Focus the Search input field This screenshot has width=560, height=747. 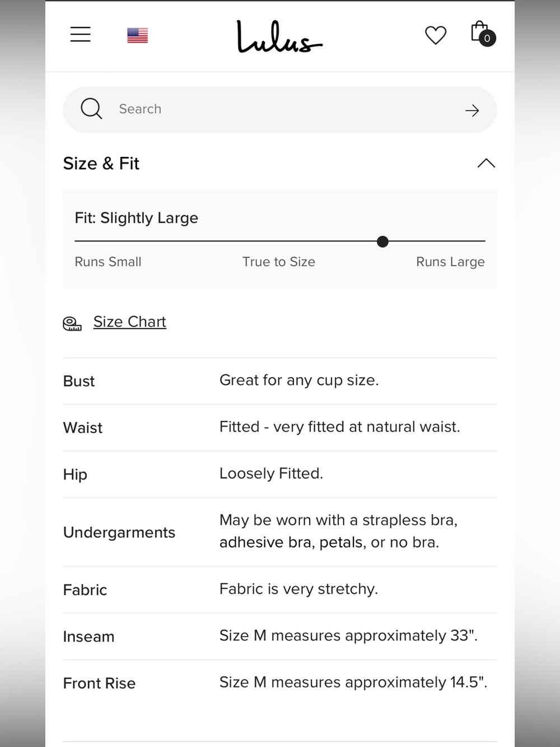pyautogui.click(x=280, y=110)
